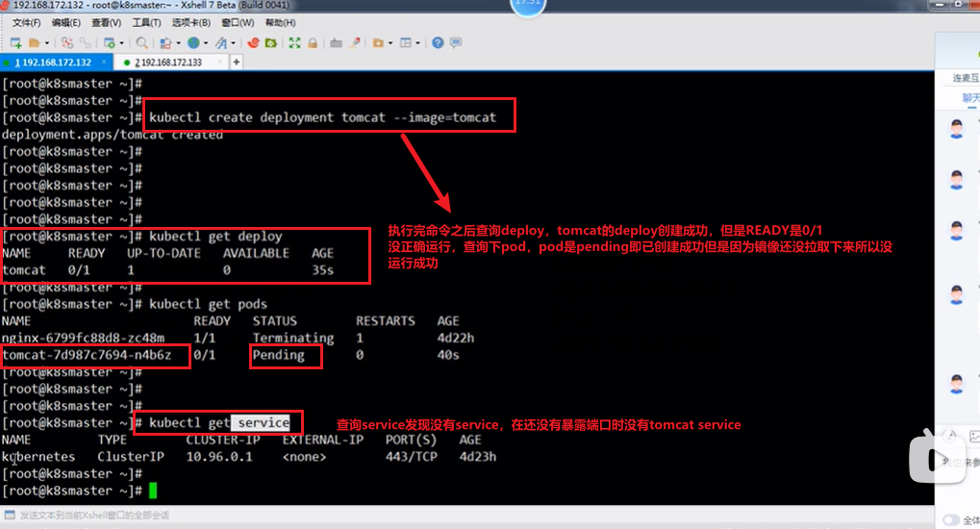Click the 'Terminating' status text
The image size is (980, 529).
[x=293, y=339]
